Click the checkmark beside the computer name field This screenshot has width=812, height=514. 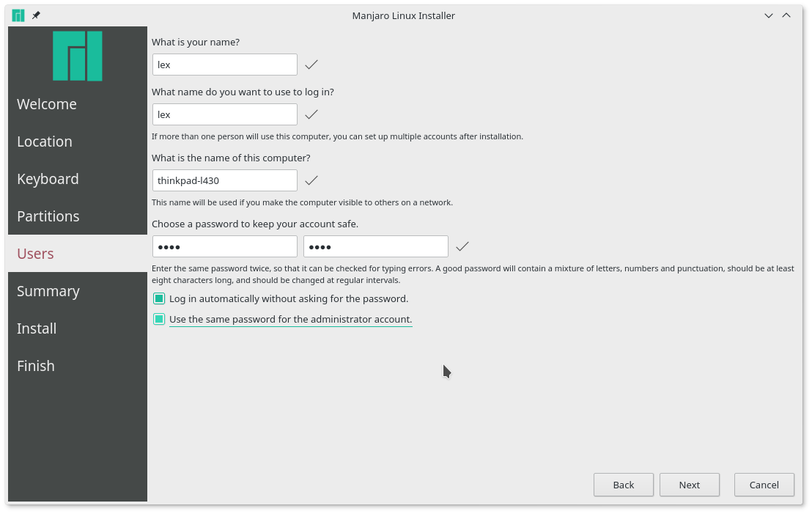click(311, 180)
